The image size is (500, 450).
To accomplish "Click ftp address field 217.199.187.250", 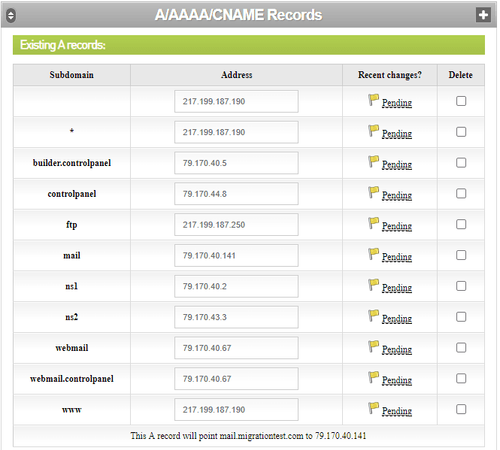I will click(236, 225).
